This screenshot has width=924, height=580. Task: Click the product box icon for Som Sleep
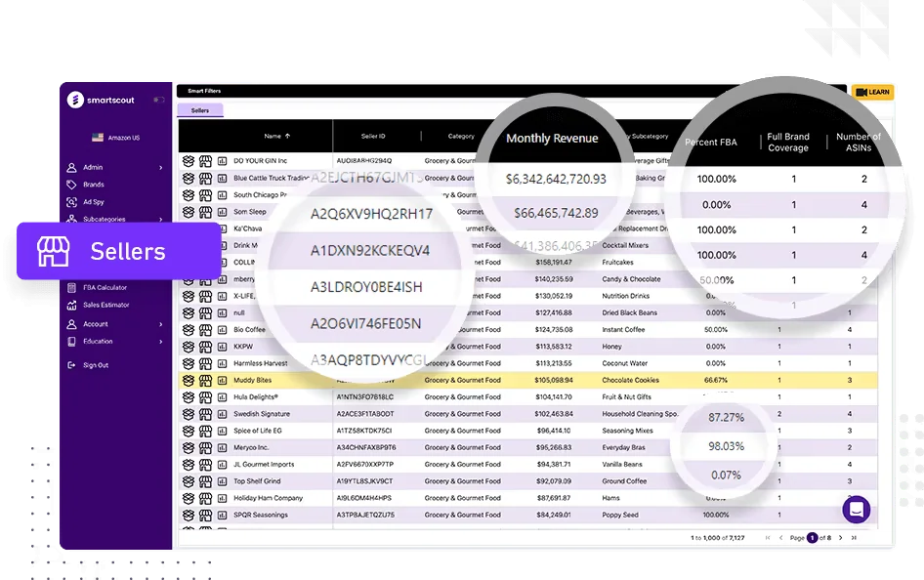(189, 210)
